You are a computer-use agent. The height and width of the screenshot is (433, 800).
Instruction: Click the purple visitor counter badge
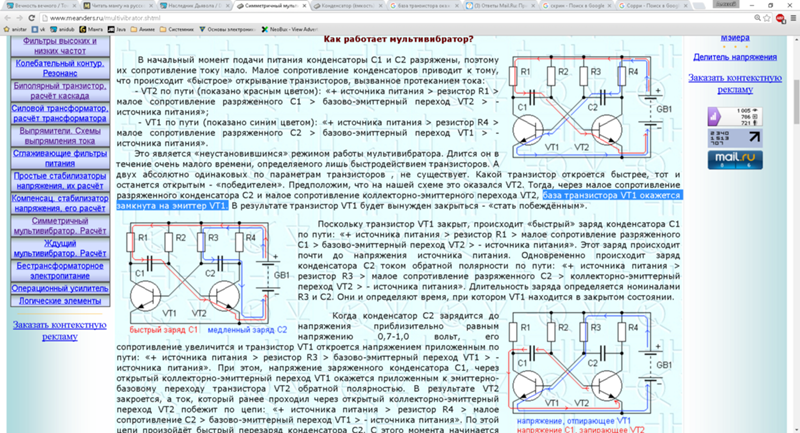[x=735, y=117]
